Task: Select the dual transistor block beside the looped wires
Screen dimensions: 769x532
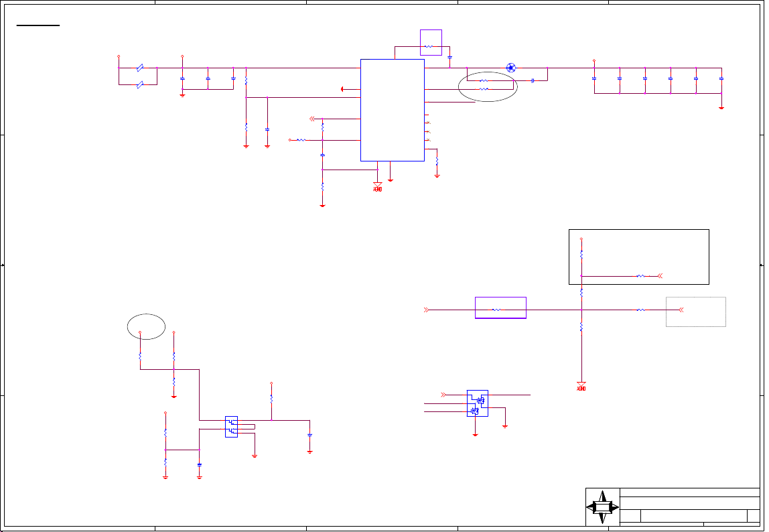Action: point(232,427)
